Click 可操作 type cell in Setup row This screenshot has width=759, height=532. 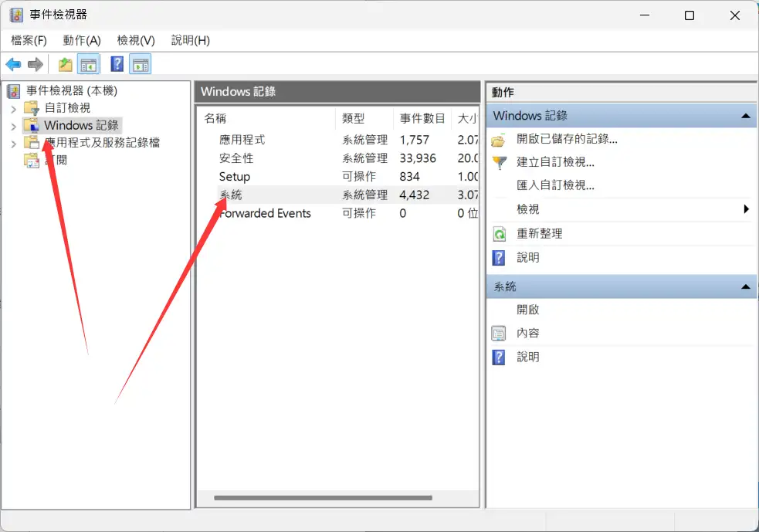point(359,177)
